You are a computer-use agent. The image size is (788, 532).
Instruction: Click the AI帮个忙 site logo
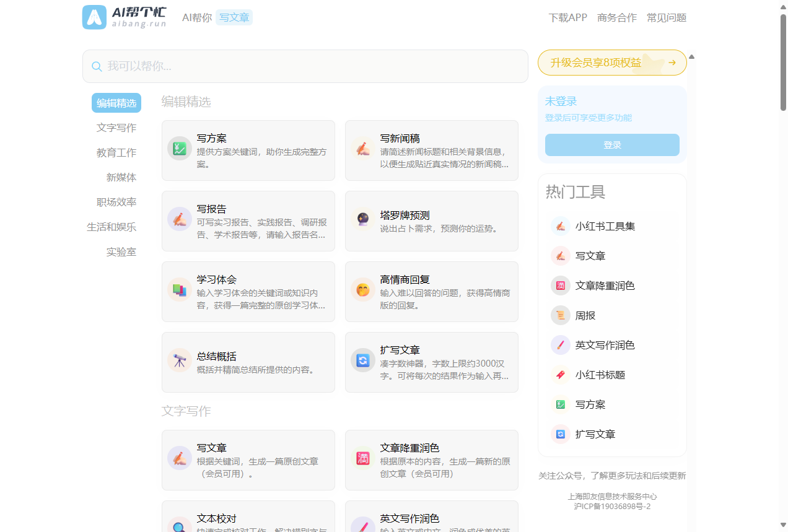[124, 17]
